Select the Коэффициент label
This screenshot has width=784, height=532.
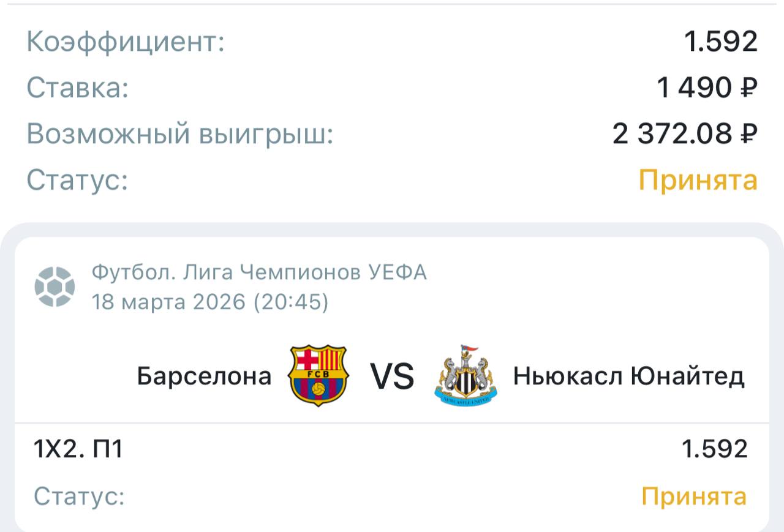pos(126,42)
